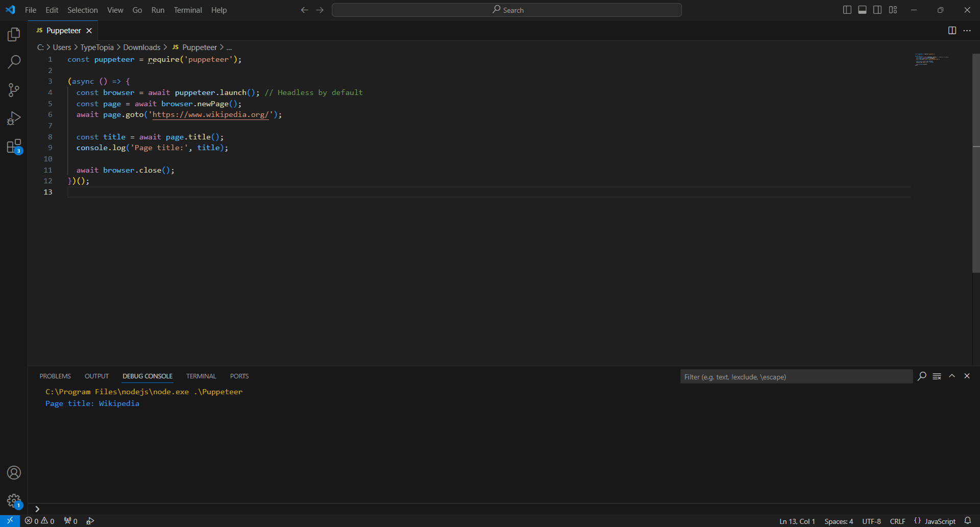This screenshot has width=980, height=527.
Task: Click line number 13 in gutter
Action: pos(48,192)
